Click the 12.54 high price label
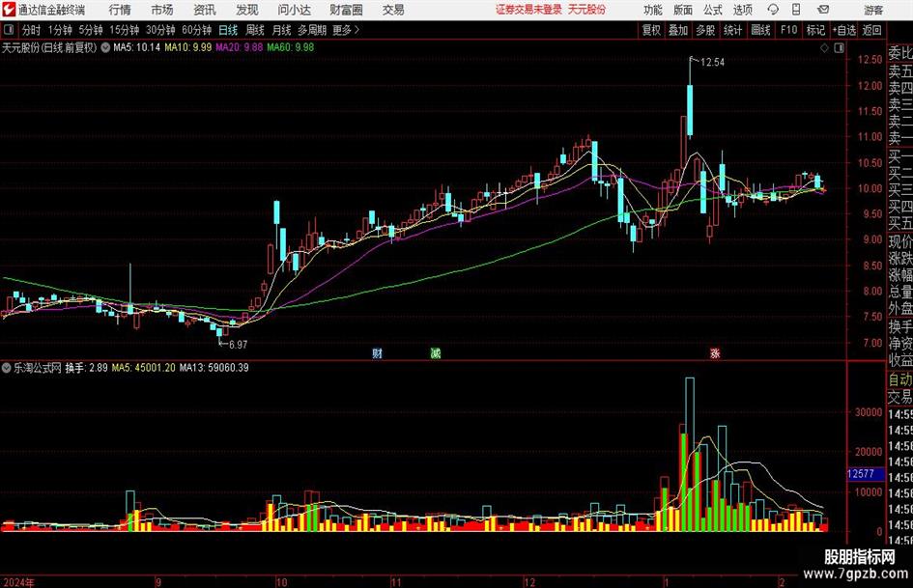The height and width of the screenshot is (588, 913). [x=712, y=63]
